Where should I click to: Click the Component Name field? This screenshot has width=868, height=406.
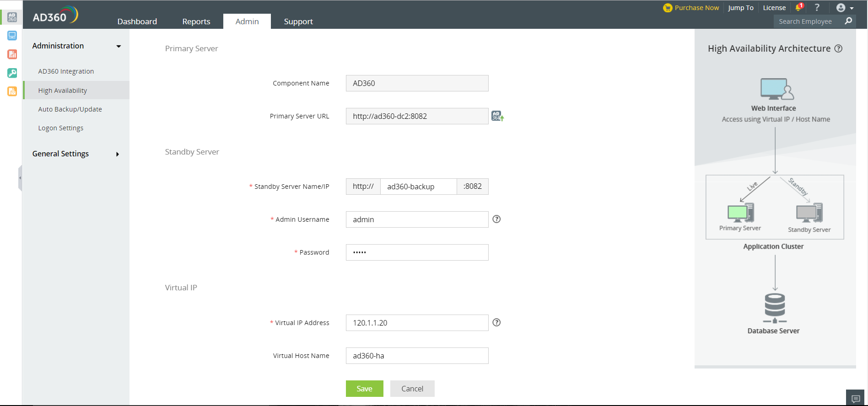(x=417, y=83)
